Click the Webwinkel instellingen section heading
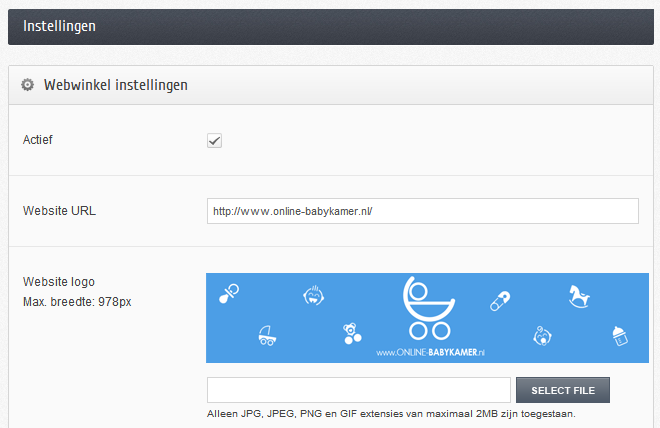This screenshot has width=660, height=428. 116,85
